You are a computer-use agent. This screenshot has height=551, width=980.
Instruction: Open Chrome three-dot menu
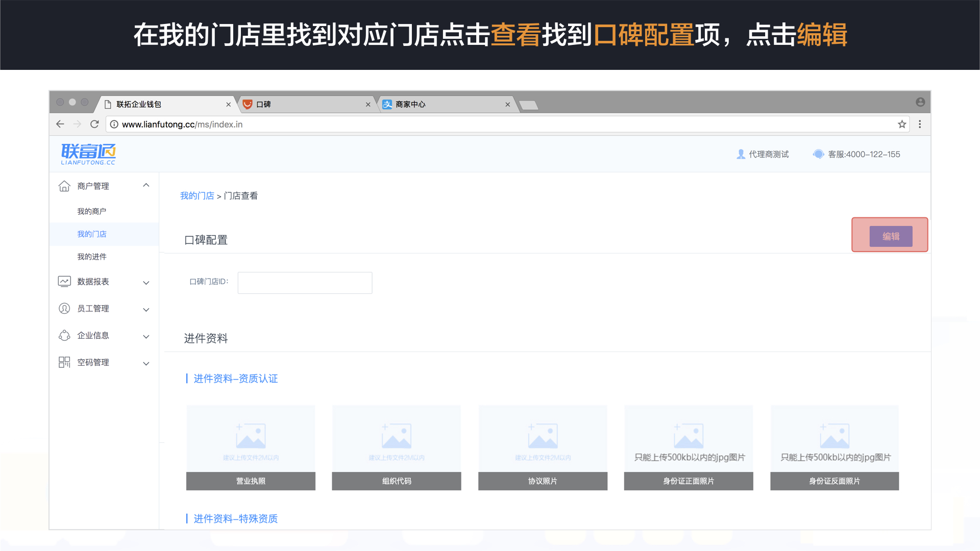click(x=920, y=124)
